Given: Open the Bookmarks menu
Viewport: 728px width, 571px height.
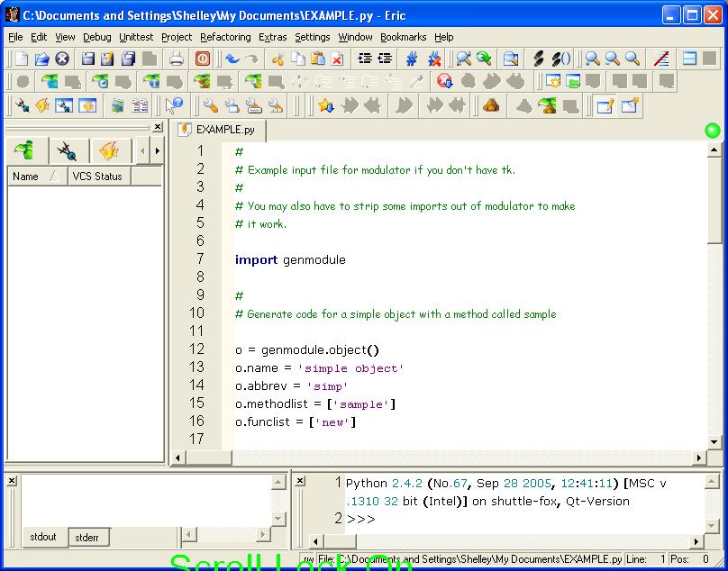Looking at the screenshot, I should [x=403, y=37].
